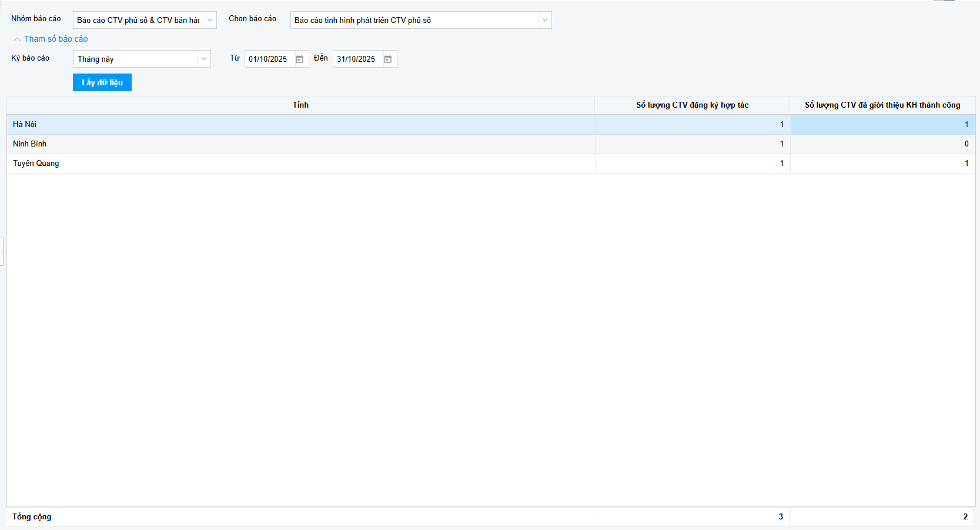Image resolution: width=980 pixels, height=530 pixels.
Task: Click Ninh Bình's successful referral count 0
Action: tap(882, 144)
